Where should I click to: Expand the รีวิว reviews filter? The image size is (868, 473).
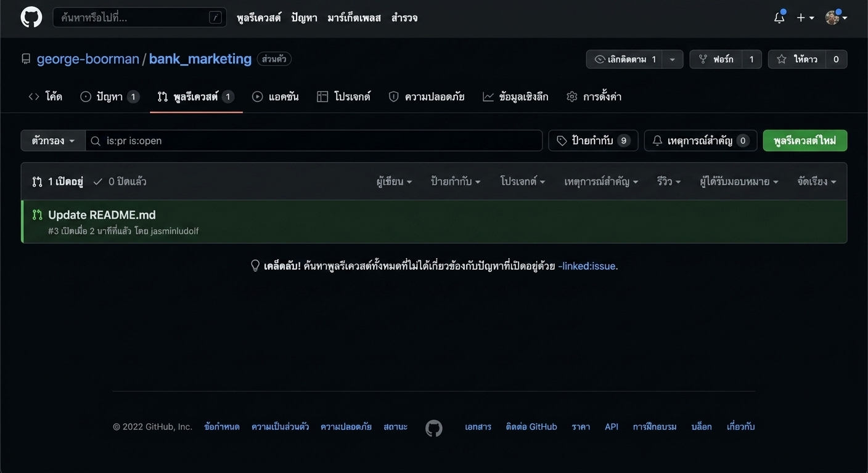pyautogui.click(x=669, y=182)
